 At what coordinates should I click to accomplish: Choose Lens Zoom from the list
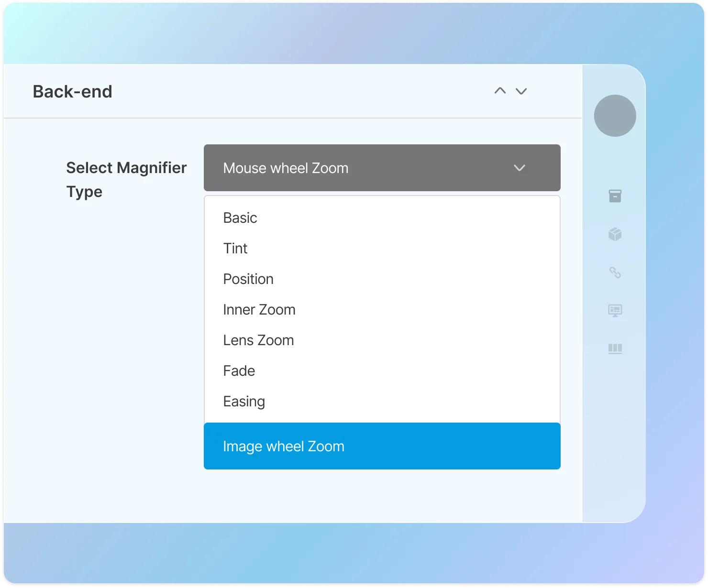point(258,340)
